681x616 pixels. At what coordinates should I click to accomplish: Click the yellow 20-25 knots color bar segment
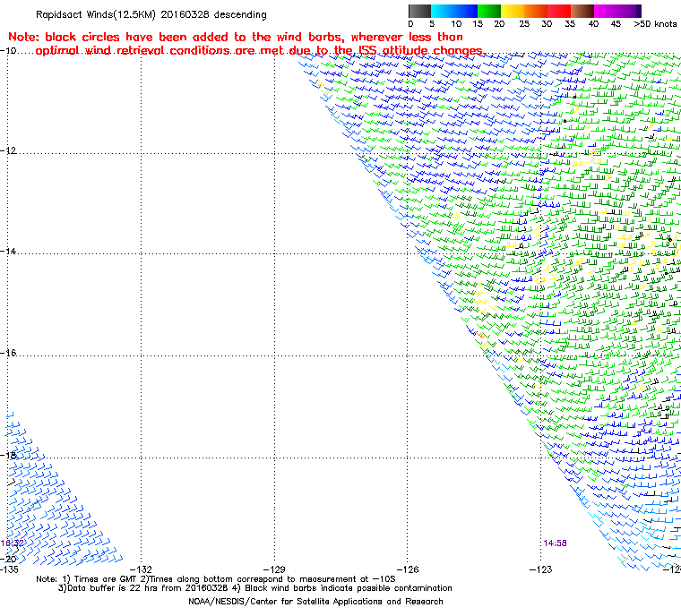[x=513, y=11]
